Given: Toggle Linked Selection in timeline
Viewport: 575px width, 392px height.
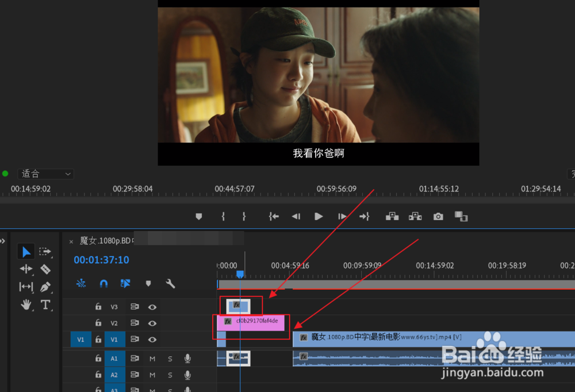Looking at the screenshot, I should pos(125,283).
